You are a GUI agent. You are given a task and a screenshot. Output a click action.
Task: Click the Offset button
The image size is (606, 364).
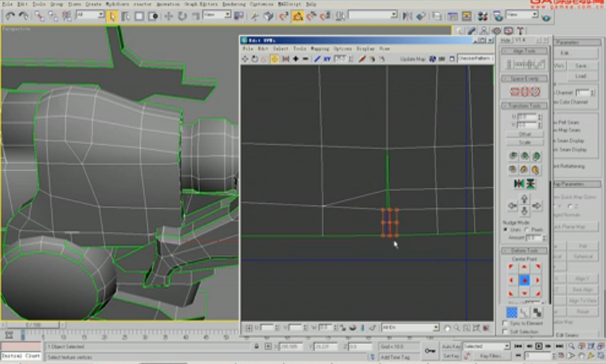pos(525,135)
